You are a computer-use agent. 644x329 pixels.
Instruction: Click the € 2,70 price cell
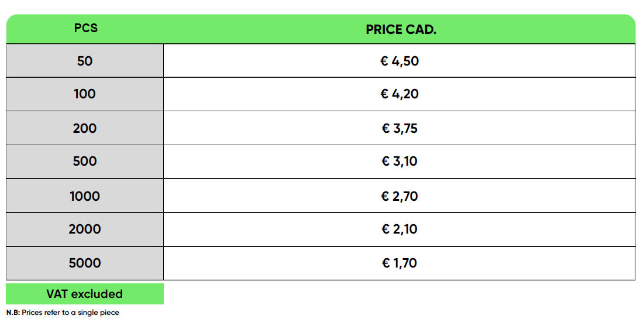coord(400,196)
